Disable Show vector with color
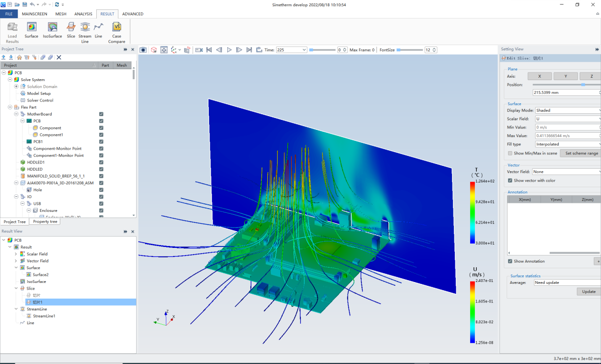 click(x=510, y=181)
